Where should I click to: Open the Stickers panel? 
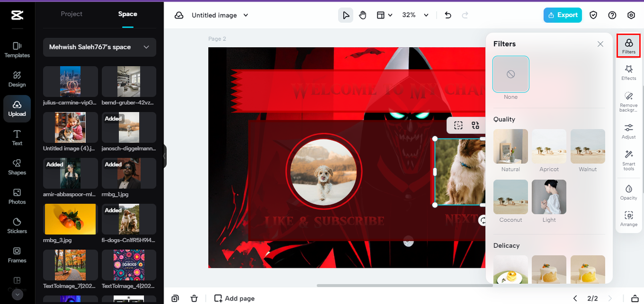click(17, 226)
